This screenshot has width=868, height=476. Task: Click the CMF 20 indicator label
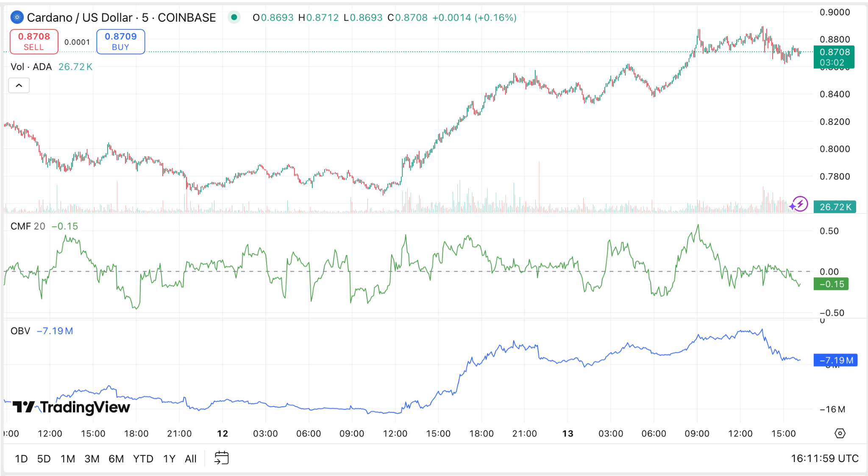(28, 226)
